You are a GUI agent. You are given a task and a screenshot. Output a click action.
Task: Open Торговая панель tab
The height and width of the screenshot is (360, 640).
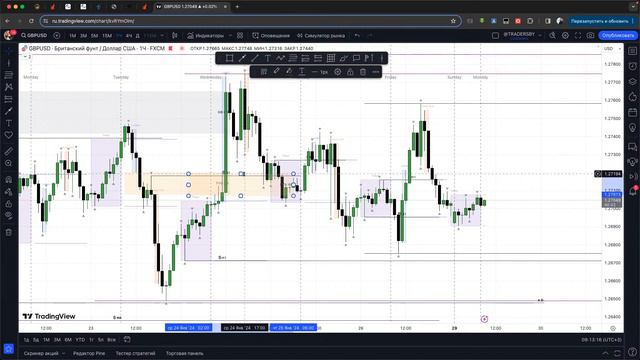pyautogui.click(x=184, y=353)
